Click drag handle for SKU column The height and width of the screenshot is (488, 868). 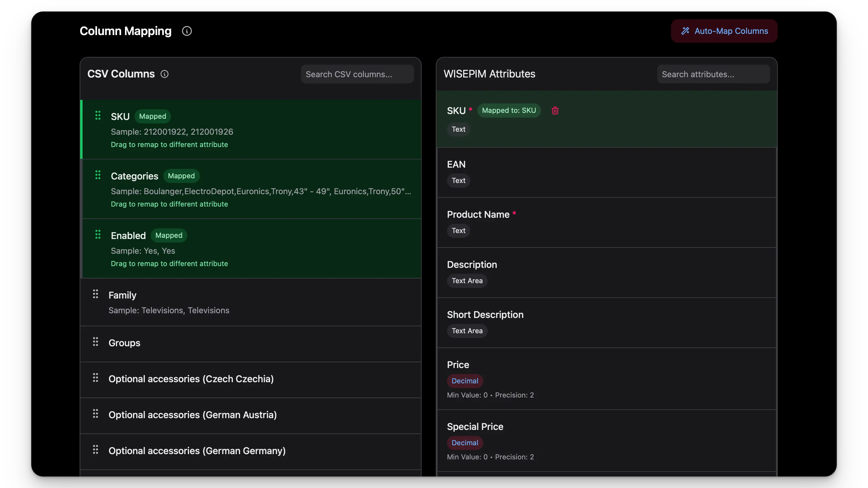pyautogui.click(x=98, y=116)
